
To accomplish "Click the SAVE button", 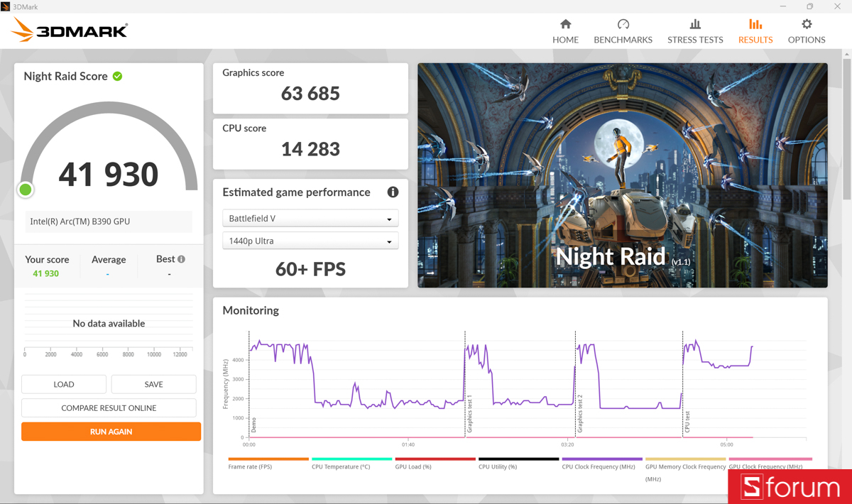I will pos(153,384).
